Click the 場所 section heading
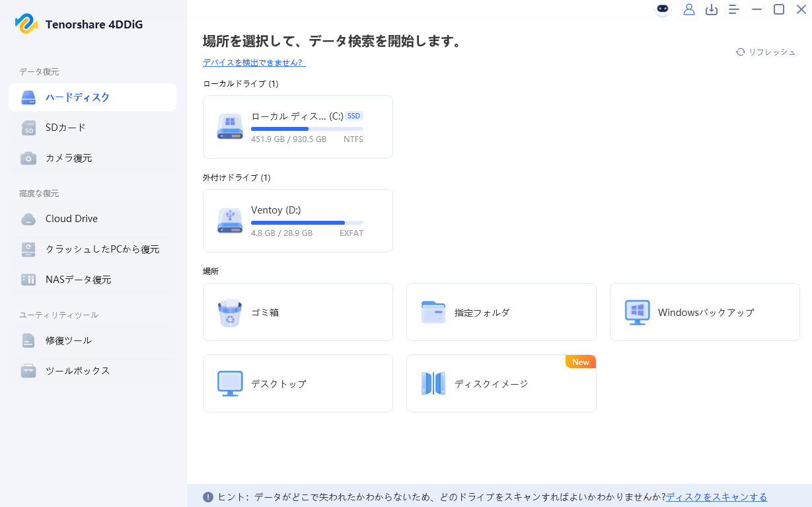Image resolution: width=812 pixels, height=507 pixels. (211, 272)
